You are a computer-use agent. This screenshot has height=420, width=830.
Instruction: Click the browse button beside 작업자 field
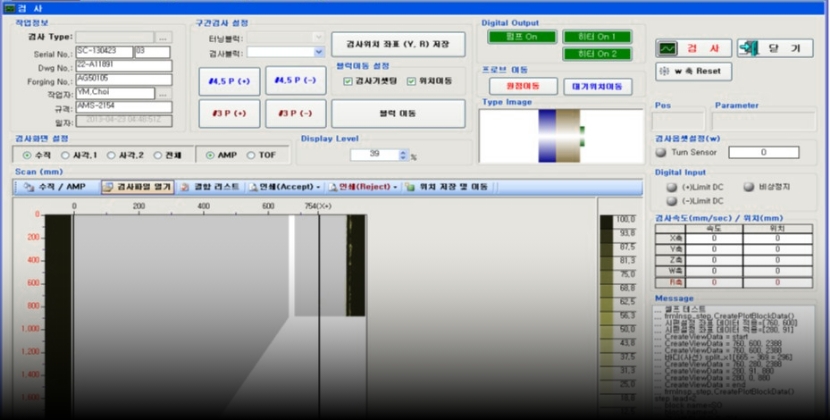164,93
